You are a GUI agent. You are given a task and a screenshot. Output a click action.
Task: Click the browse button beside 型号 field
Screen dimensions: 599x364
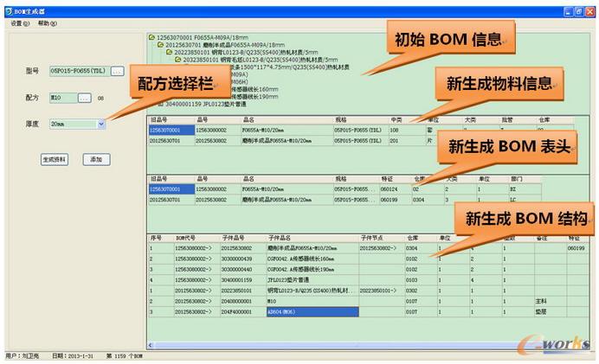tap(118, 71)
